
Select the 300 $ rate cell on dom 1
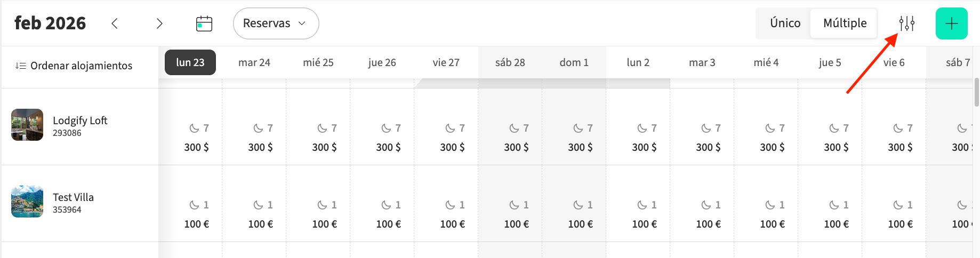click(580, 148)
